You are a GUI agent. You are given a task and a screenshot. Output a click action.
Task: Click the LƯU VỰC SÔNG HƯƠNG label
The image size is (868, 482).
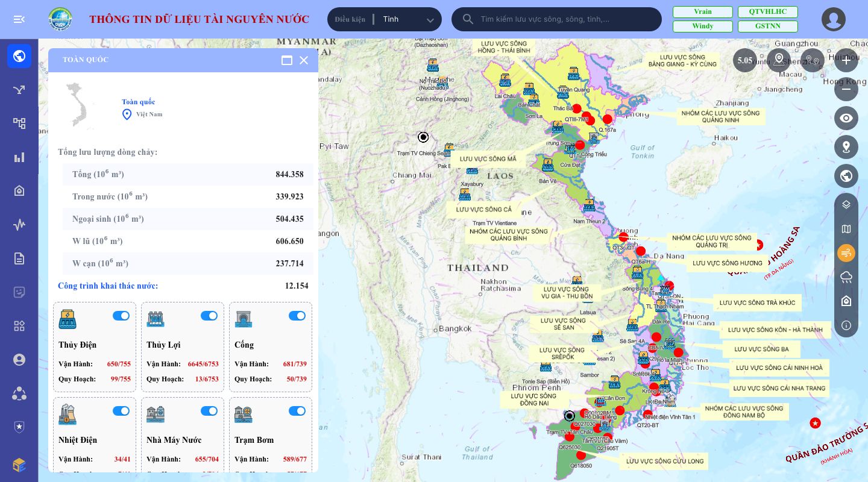click(728, 263)
